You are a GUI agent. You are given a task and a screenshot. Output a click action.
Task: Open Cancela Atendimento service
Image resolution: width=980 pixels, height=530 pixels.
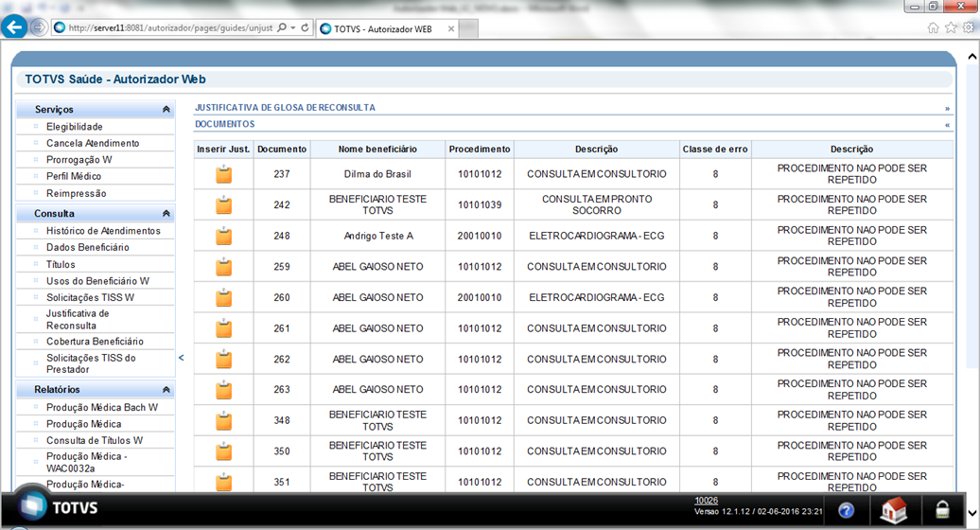pyautogui.click(x=93, y=143)
